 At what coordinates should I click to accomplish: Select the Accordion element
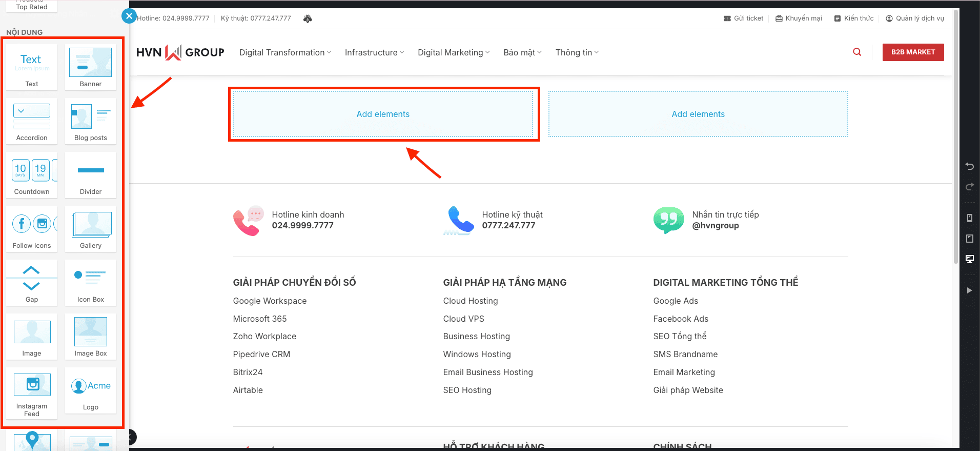[x=32, y=121]
